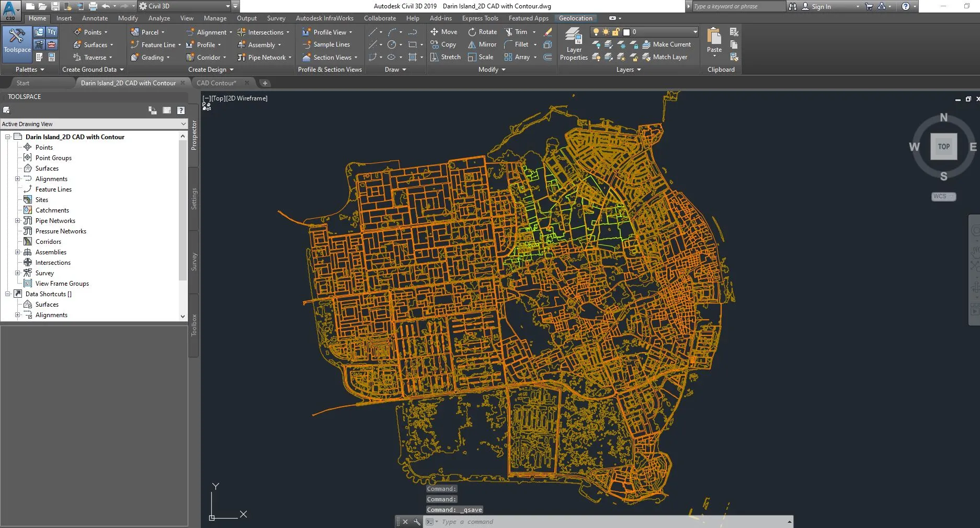The height and width of the screenshot is (528, 980).
Task: Open the Annotate ribbon tab
Action: (95, 18)
